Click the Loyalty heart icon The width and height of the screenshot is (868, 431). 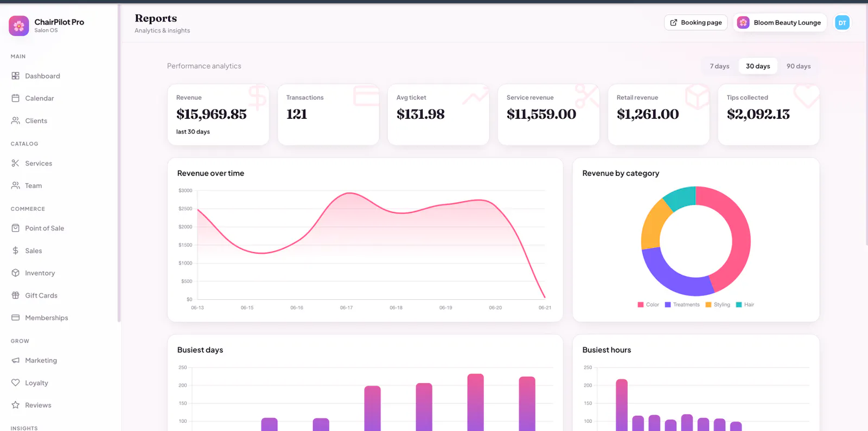point(16,383)
